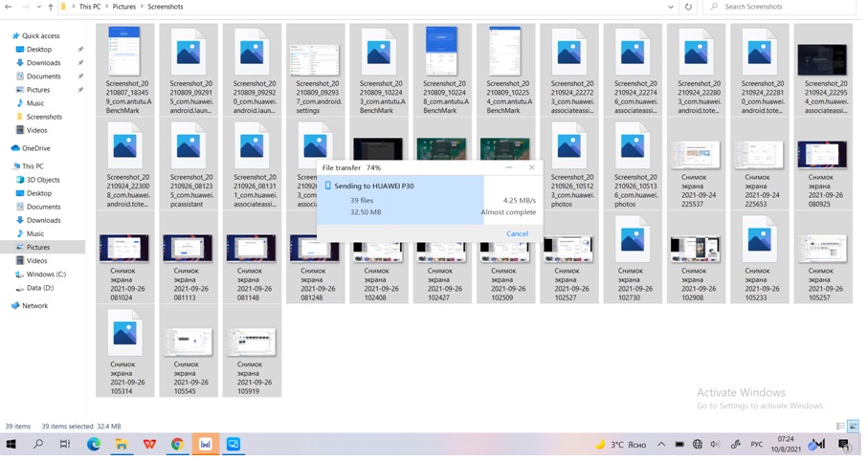
Task: Click the Task View icon on taskbar
Action: pyautogui.click(x=65, y=445)
